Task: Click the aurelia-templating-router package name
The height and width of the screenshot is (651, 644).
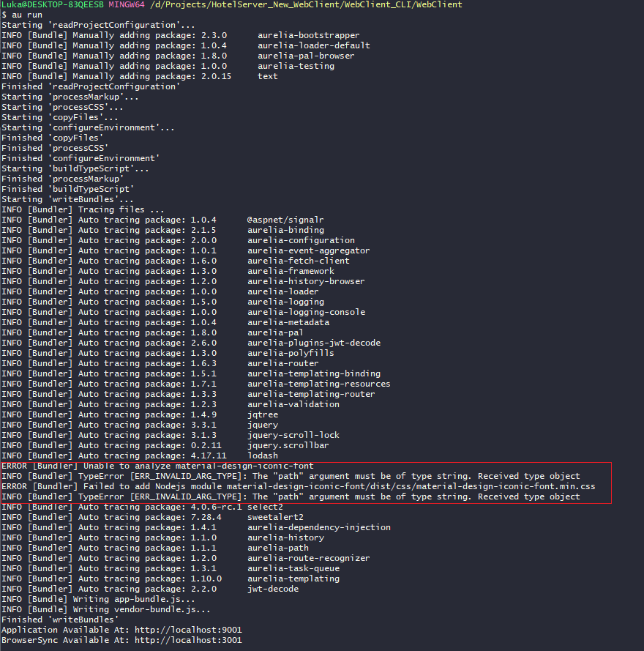Action: pos(311,395)
